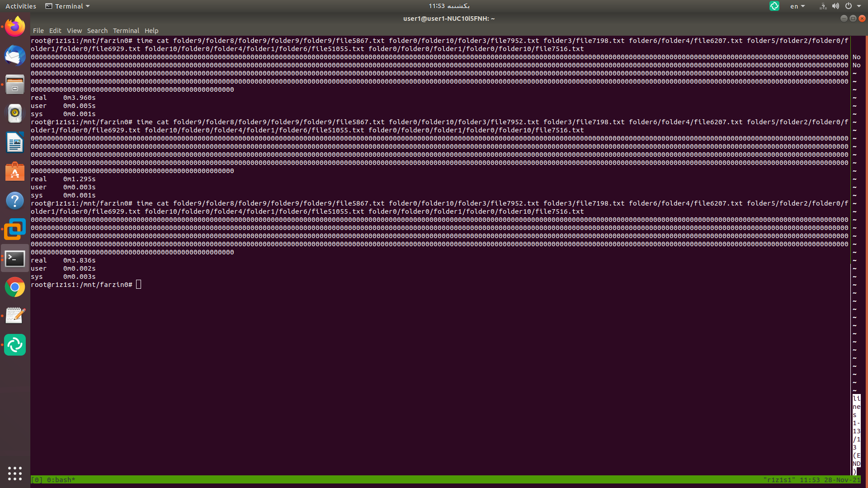Open Google Chrome from dock
Image resolution: width=868 pixels, height=488 pixels.
click(15, 287)
